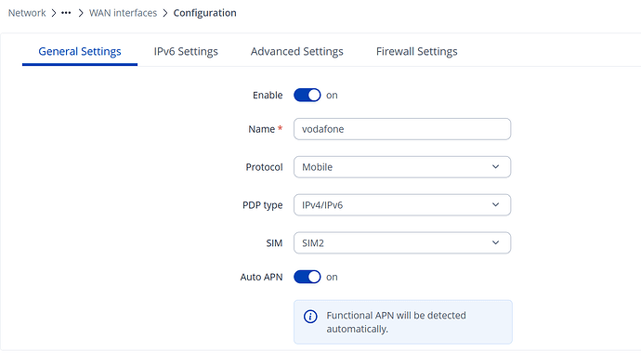Click the "on" label beside Enable
The height and width of the screenshot is (364, 641).
click(332, 96)
